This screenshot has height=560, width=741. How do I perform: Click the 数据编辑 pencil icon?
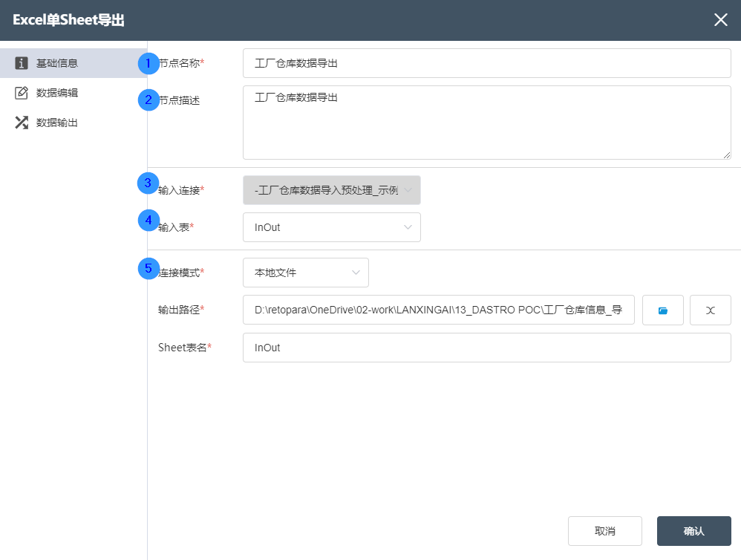22,93
